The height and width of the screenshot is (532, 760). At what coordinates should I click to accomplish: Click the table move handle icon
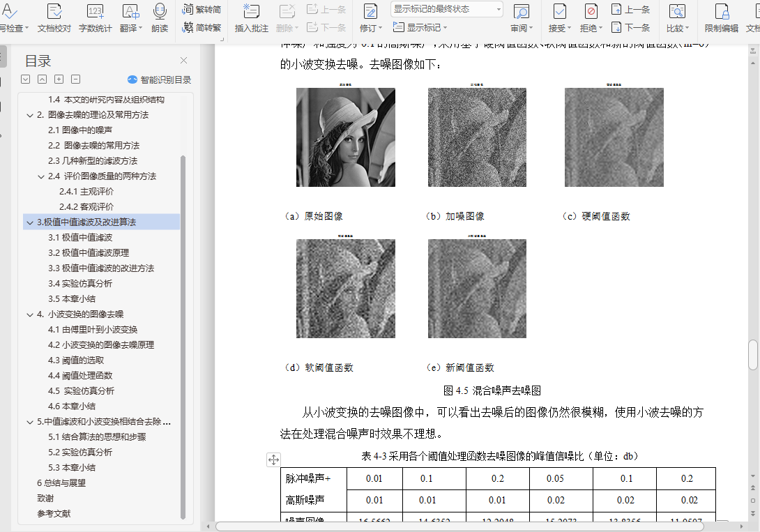tap(273, 459)
